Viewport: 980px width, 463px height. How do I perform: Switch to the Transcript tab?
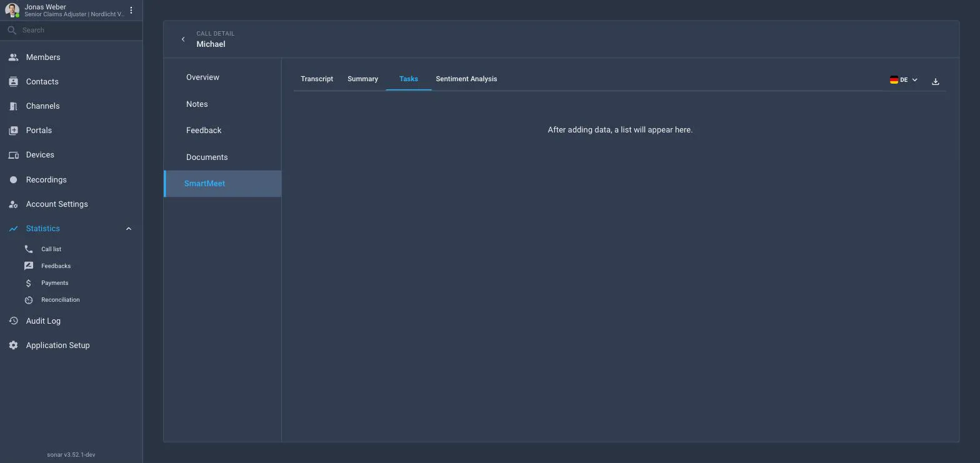pos(317,79)
